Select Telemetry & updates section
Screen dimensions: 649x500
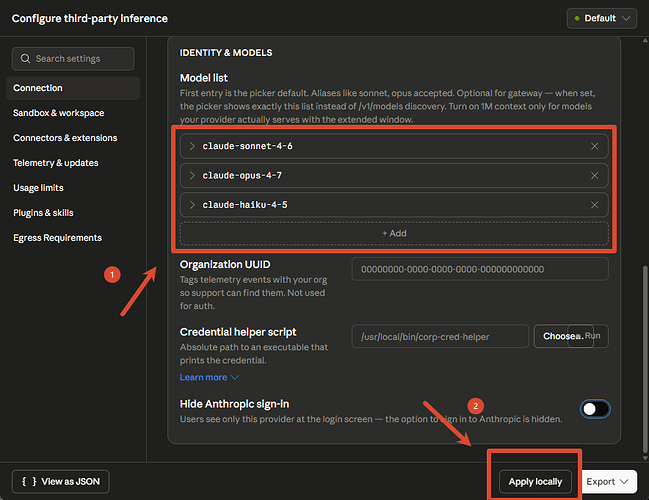pos(55,163)
